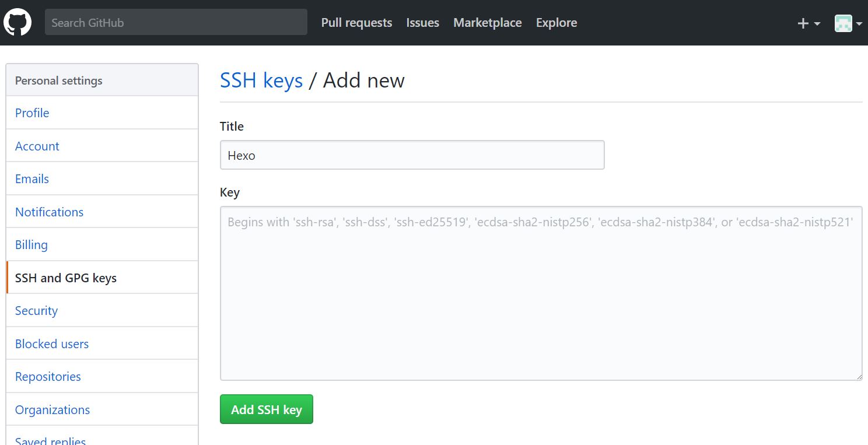The height and width of the screenshot is (445, 868).
Task: Open Repositories settings
Action: pyautogui.click(x=102, y=376)
